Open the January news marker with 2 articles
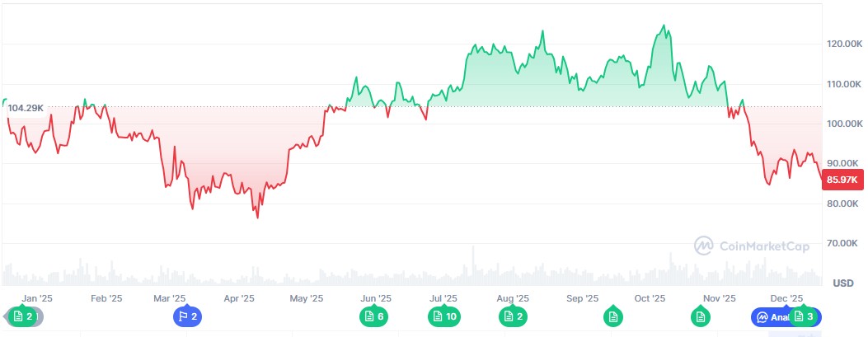 point(22,316)
